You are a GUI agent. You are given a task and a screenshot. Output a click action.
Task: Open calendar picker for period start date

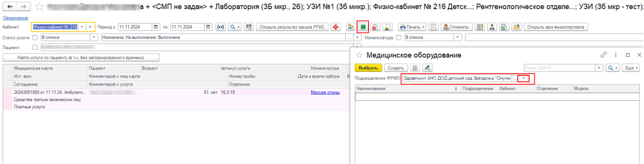click(x=156, y=27)
